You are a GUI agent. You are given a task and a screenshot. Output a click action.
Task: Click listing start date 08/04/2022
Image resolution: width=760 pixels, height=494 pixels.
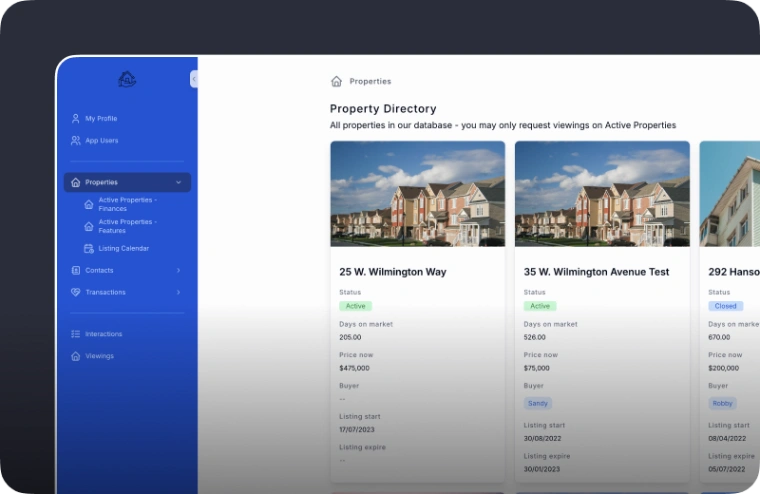[727, 438]
